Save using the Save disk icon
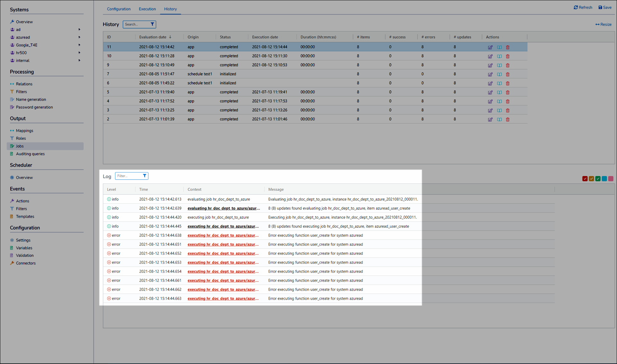The image size is (617, 364). [600, 7]
